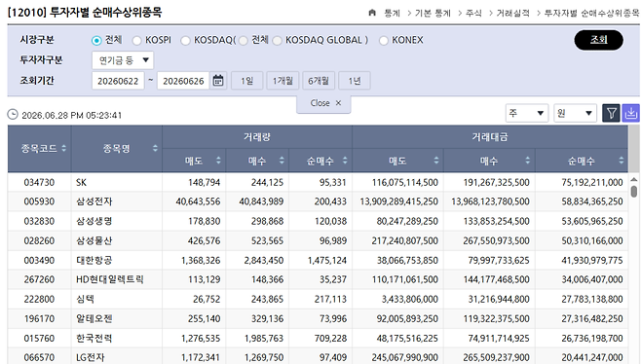Click stock code 267260
This screenshot has width=641, height=364.
click(x=39, y=279)
